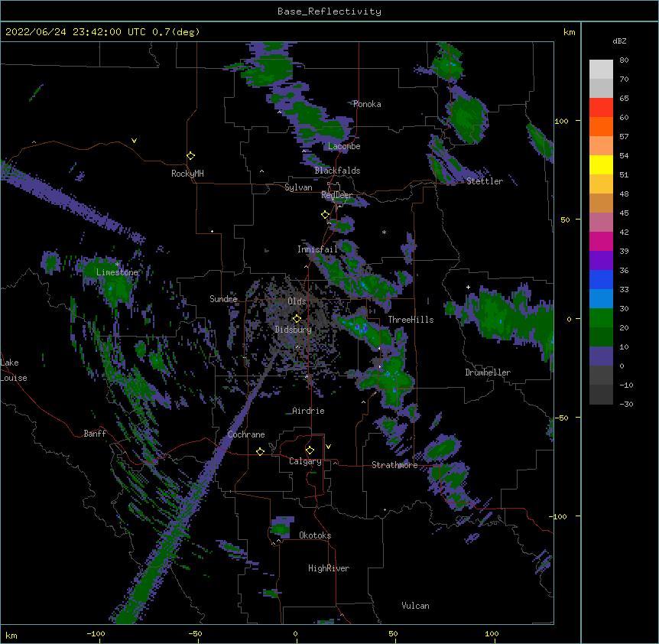Select the yellow diamond marker below Cochrane
The width and height of the screenshot is (659, 644).
point(260,451)
